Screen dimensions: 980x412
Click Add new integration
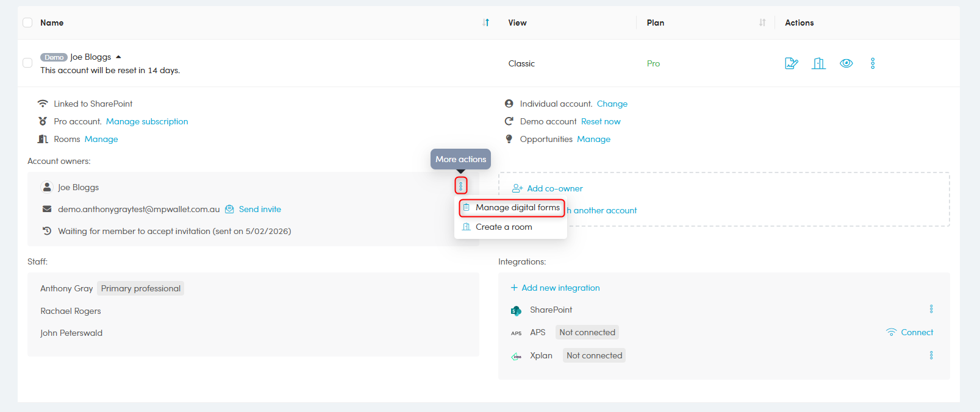pyautogui.click(x=560, y=288)
